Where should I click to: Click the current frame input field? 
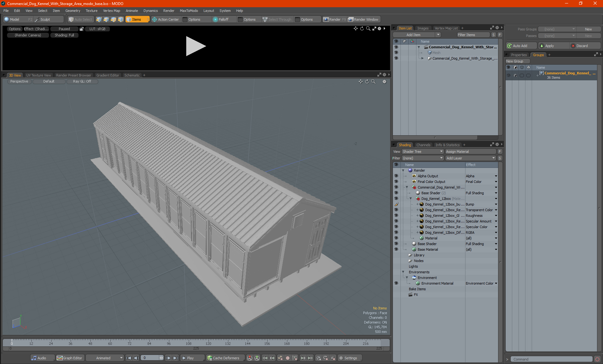(150, 358)
